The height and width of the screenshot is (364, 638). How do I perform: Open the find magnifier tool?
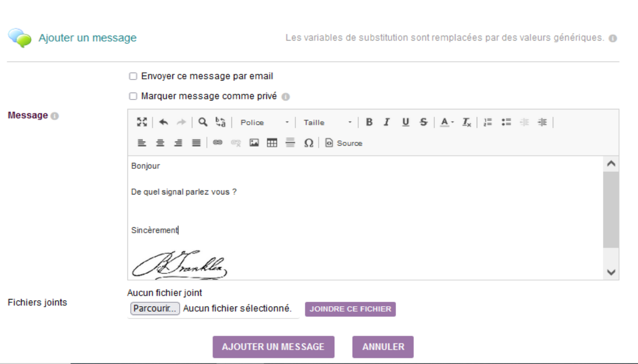(202, 122)
